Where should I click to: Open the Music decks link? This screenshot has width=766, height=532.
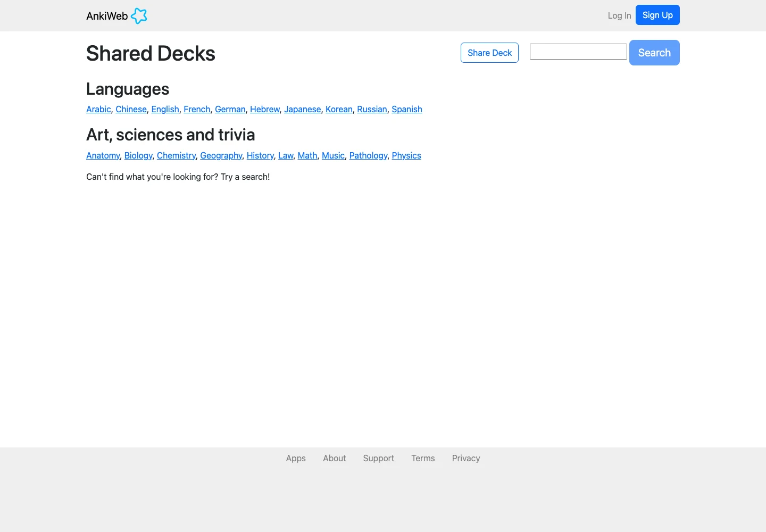pyautogui.click(x=333, y=155)
